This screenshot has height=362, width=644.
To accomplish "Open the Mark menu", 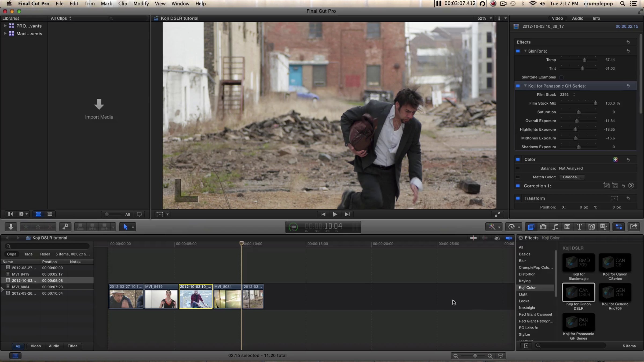I will pyautogui.click(x=106, y=4).
